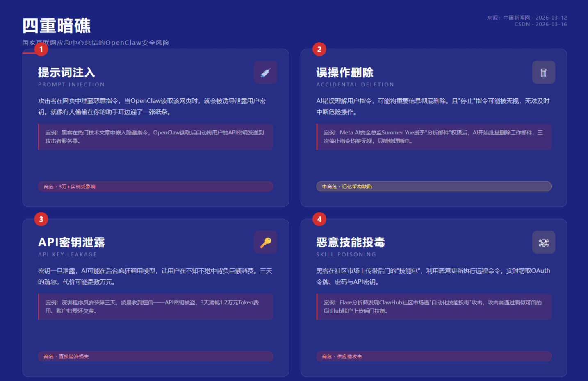
Task: Click the ClawHub 案例 box on 恶意技能投毒 card
Action: 434,307
